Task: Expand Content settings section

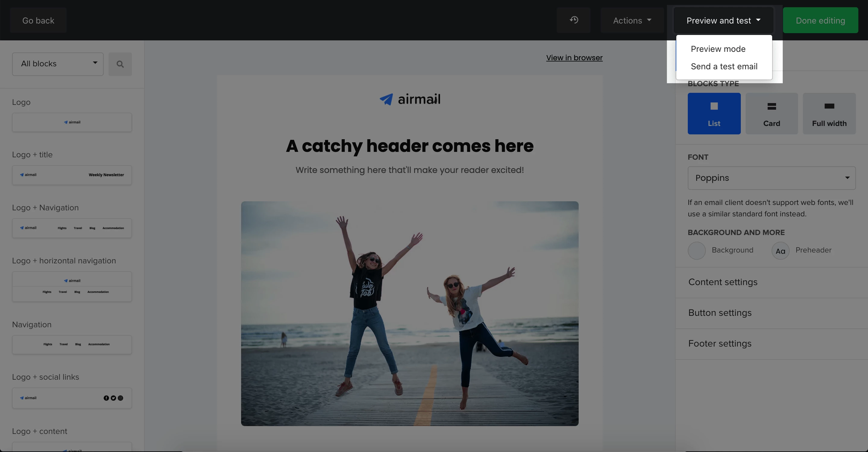Action: tap(723, 282)
